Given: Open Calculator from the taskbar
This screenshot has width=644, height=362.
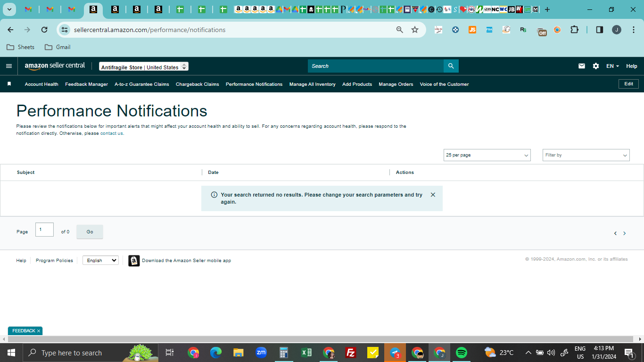Looking at the screenshot, I should pyautogui.click(x=284, y=353).
